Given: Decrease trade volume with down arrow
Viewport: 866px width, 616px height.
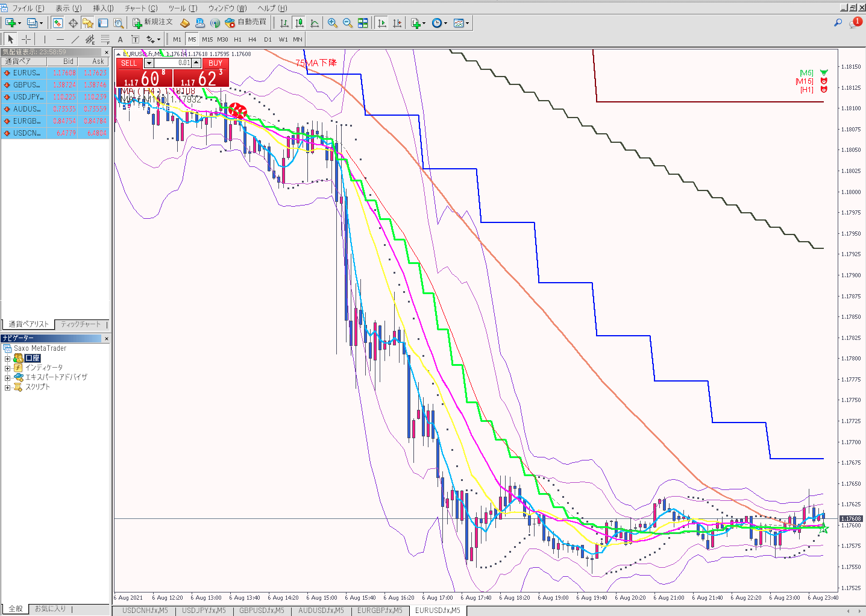Looking at the screenshot, I should tap(149, 63).
